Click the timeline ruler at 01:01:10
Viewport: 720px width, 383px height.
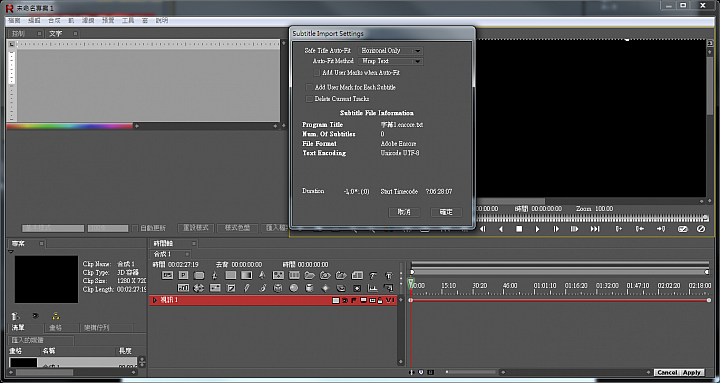click(x=545, y=286)
